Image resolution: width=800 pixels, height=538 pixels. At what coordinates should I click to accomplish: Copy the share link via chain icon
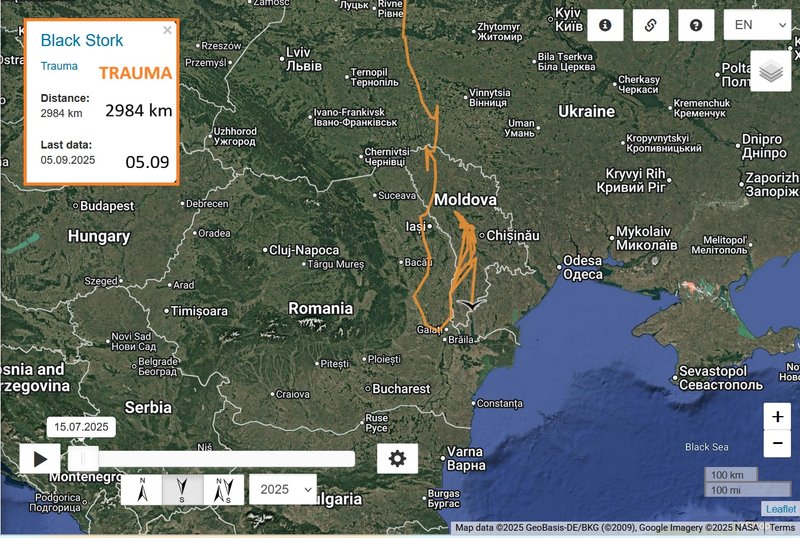click(x=651, y=25)
